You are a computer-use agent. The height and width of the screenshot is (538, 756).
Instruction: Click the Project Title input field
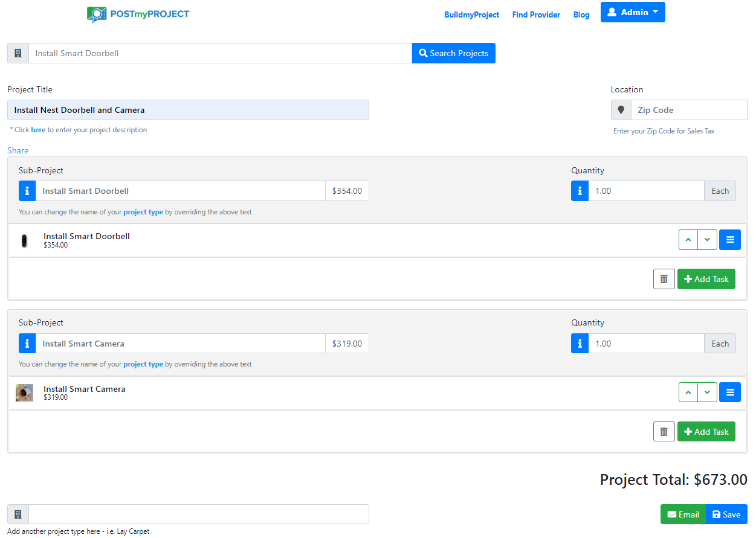188,110
